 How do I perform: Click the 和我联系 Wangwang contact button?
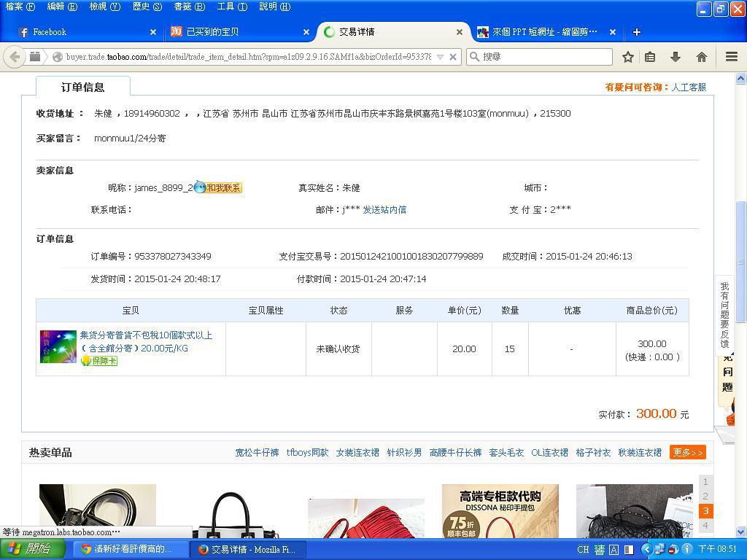[x=218, y=187]
